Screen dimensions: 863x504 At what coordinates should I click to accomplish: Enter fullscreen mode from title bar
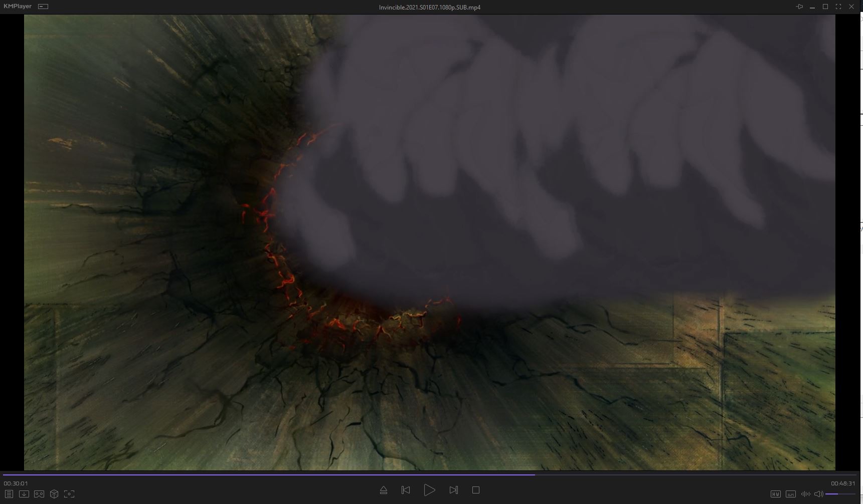[838, 7]
